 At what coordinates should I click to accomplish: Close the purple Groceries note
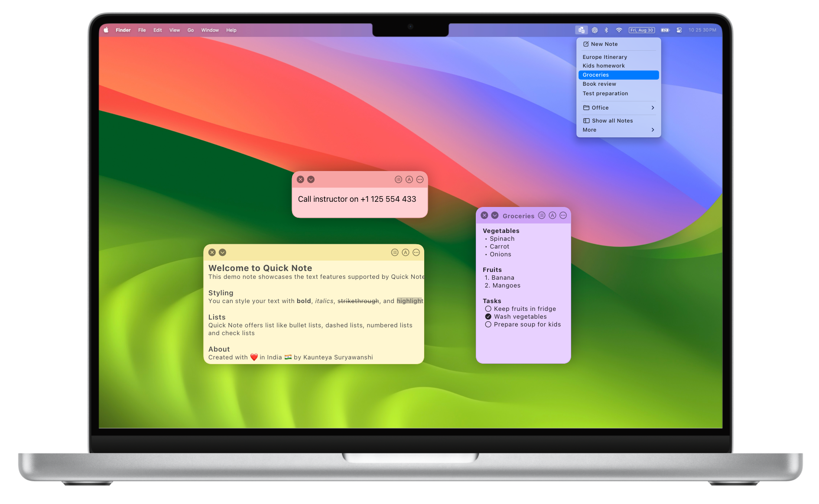484,215
